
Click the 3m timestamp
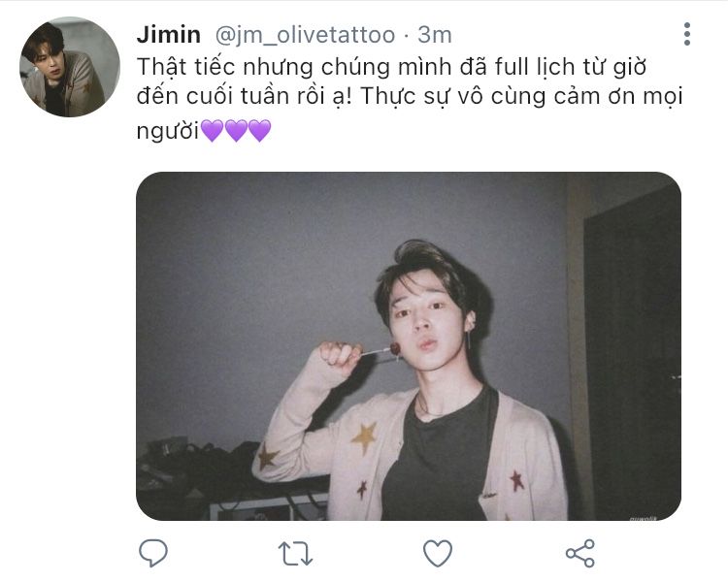434,35
